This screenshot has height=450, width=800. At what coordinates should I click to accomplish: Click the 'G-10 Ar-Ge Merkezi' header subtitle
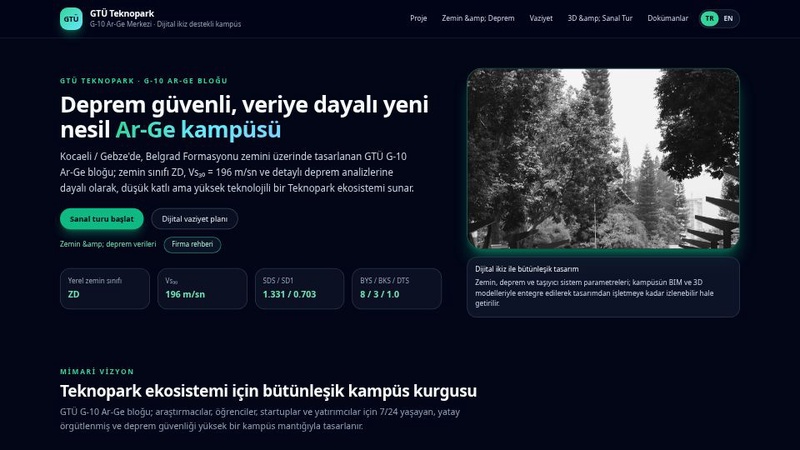tap(165, 24)
